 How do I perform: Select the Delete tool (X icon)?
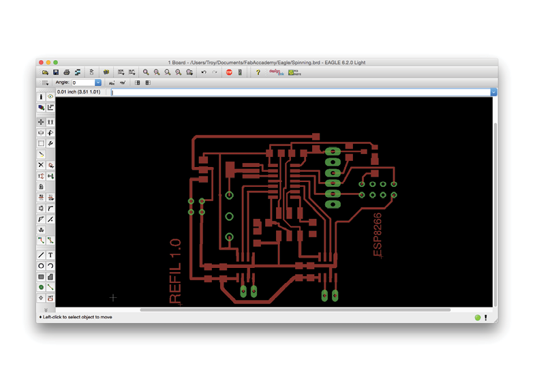tap(41, 165)
